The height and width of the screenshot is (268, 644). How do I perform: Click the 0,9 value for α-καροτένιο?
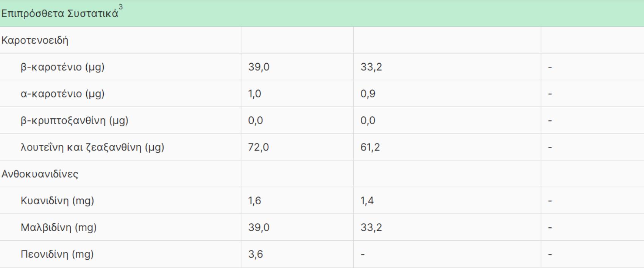368,94
